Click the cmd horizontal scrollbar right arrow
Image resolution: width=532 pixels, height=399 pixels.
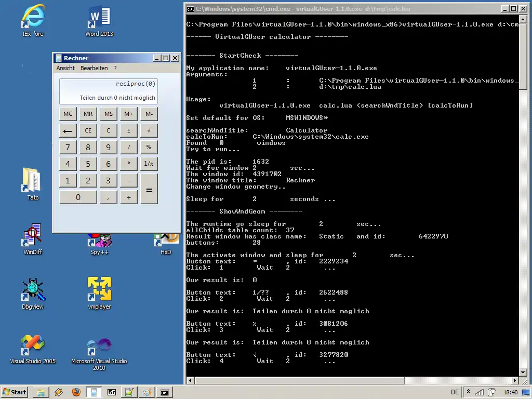515,381
